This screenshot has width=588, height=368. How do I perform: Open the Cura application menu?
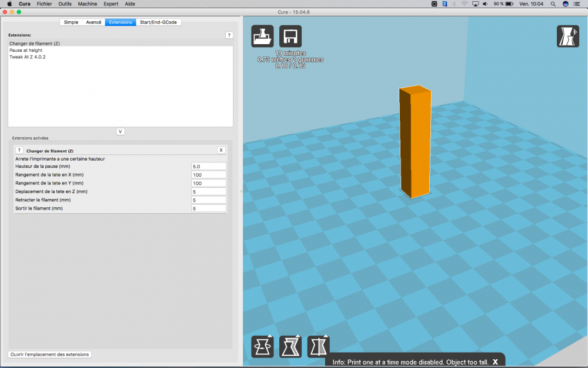25,4
